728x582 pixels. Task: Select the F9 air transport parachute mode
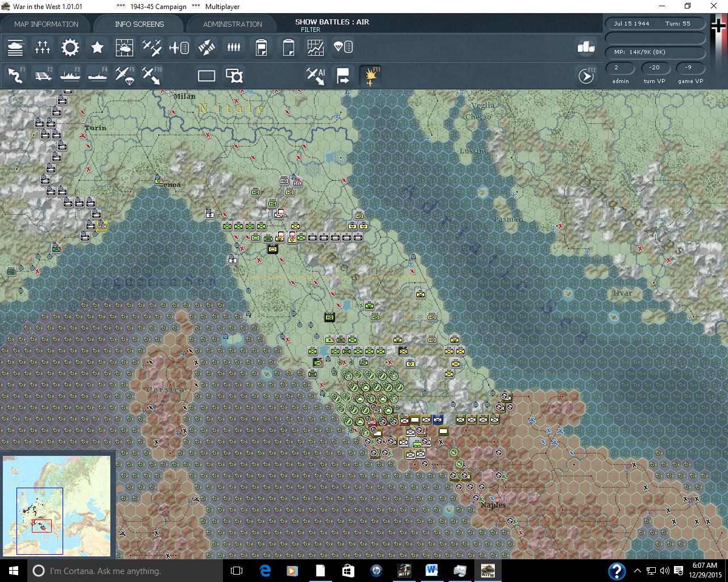(125, 76)
